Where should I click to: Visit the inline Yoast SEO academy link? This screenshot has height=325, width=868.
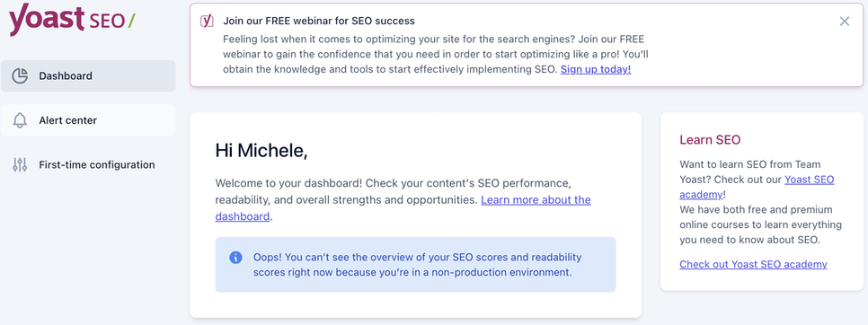757,187
